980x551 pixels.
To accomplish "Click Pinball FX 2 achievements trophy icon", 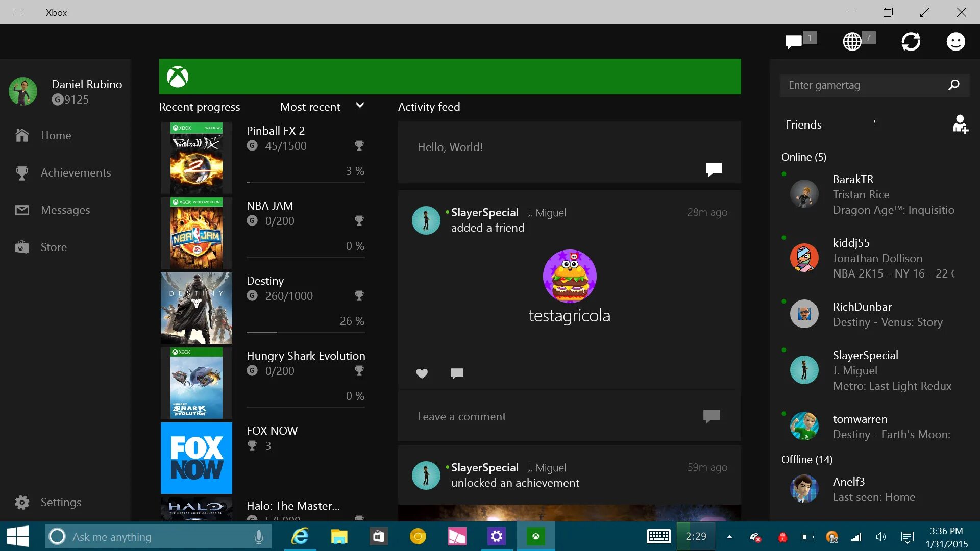I will pyautogui.click(x=359, y=146).
